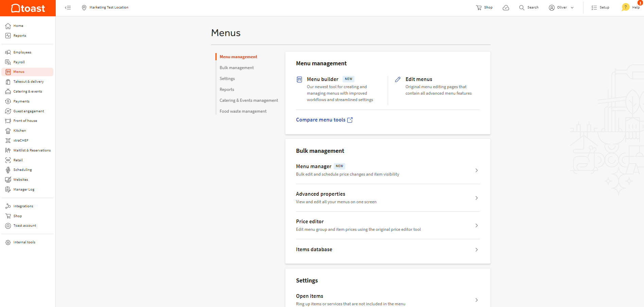Collapse the sidebar navigation icon
644x307 pixels.
[x=68, y=7]
